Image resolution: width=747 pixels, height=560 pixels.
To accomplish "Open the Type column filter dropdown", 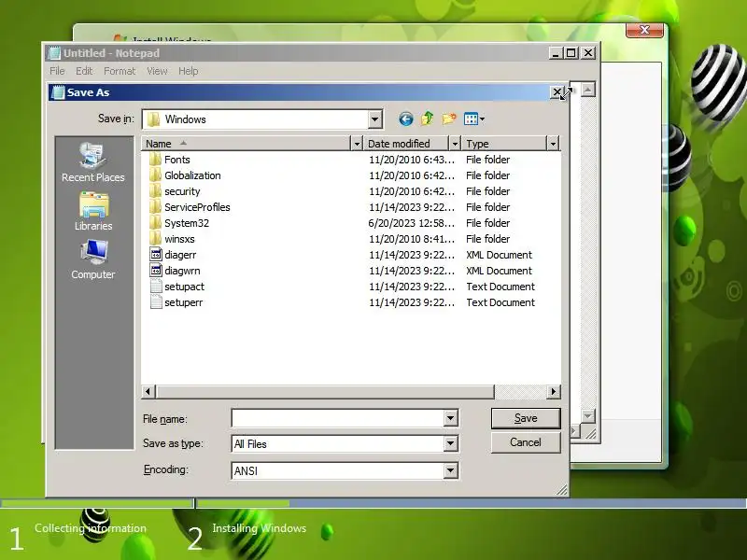I will tap(553, 144).
